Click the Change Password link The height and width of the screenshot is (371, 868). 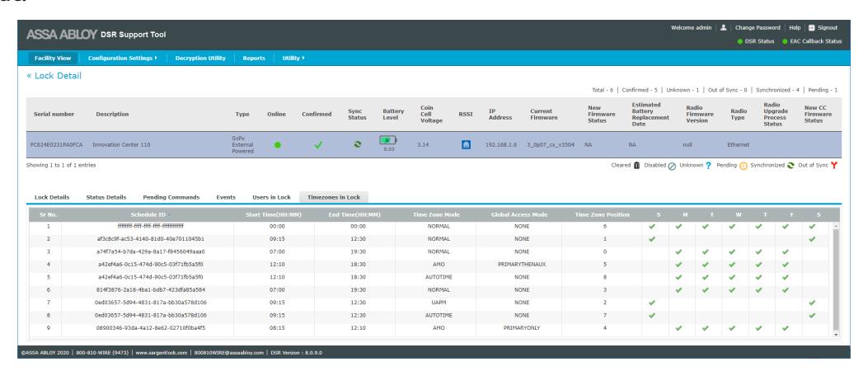click(758, 28)
